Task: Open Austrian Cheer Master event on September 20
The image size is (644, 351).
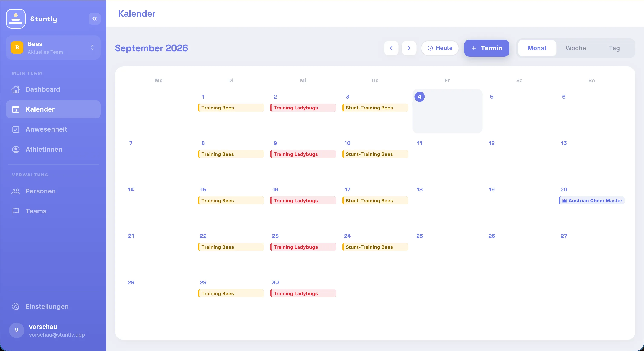Action: coord(591,200)
